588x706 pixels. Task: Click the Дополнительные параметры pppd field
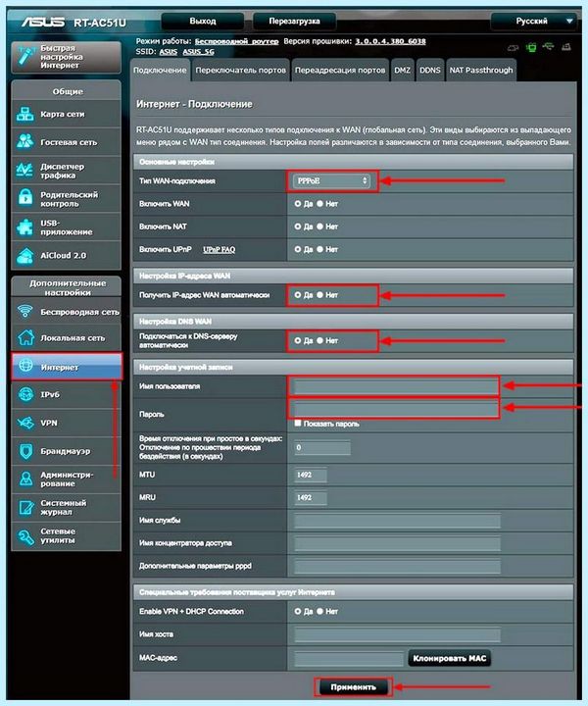click(x=397, y=566)
